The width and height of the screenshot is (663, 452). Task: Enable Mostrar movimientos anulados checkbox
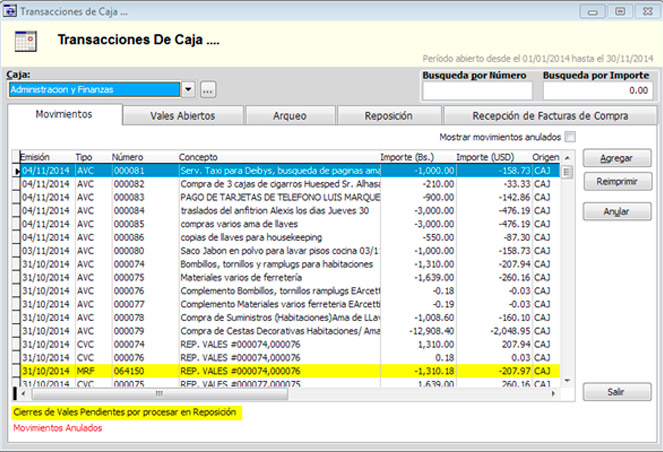click(570, 137)
